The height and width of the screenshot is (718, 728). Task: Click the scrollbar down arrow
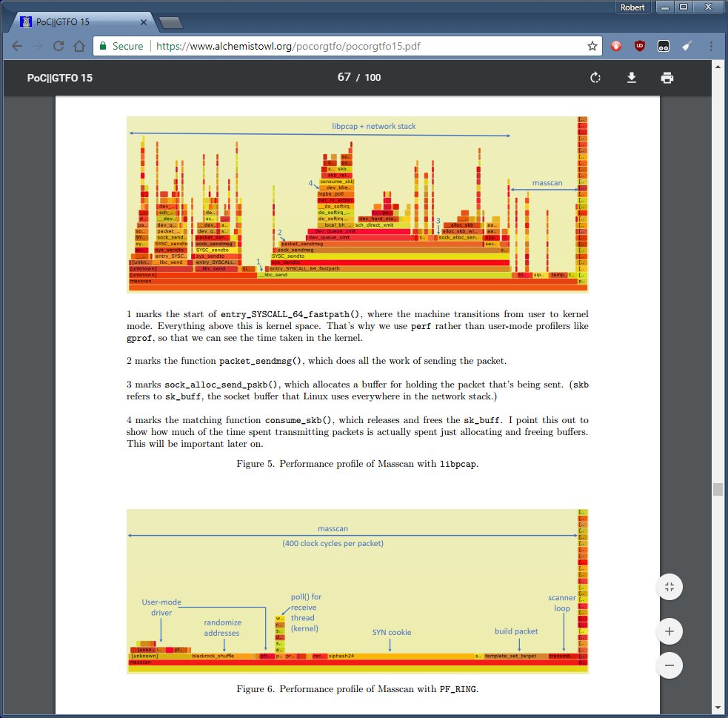718,708
